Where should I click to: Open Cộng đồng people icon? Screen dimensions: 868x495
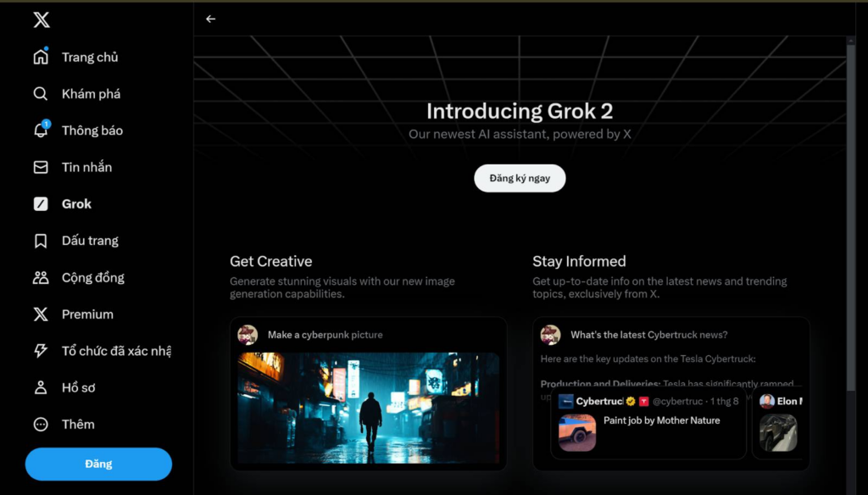click(41, 277)
